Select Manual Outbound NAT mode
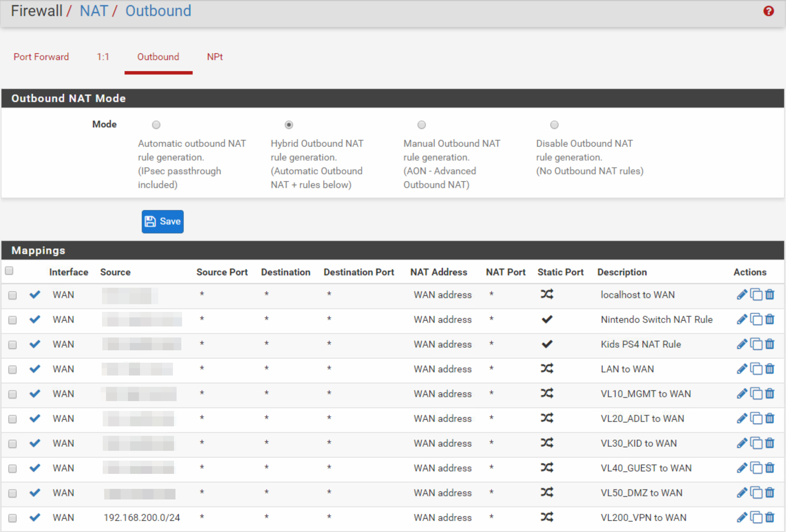Viewport: 786px width, 532px height. pos(422,125)
